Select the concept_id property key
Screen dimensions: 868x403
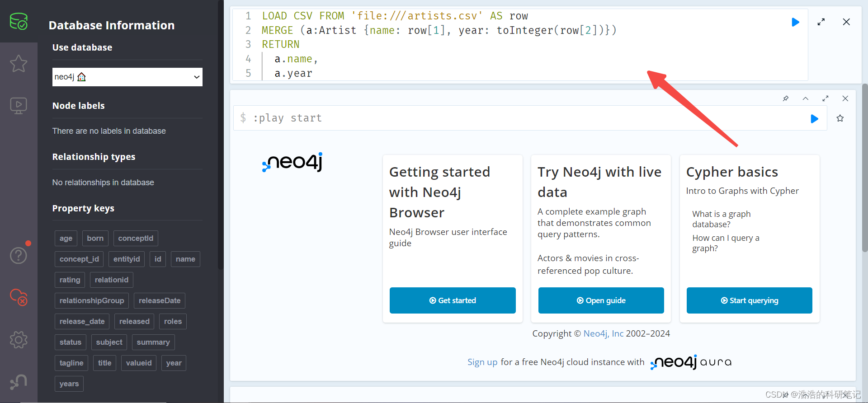[79, 259]
